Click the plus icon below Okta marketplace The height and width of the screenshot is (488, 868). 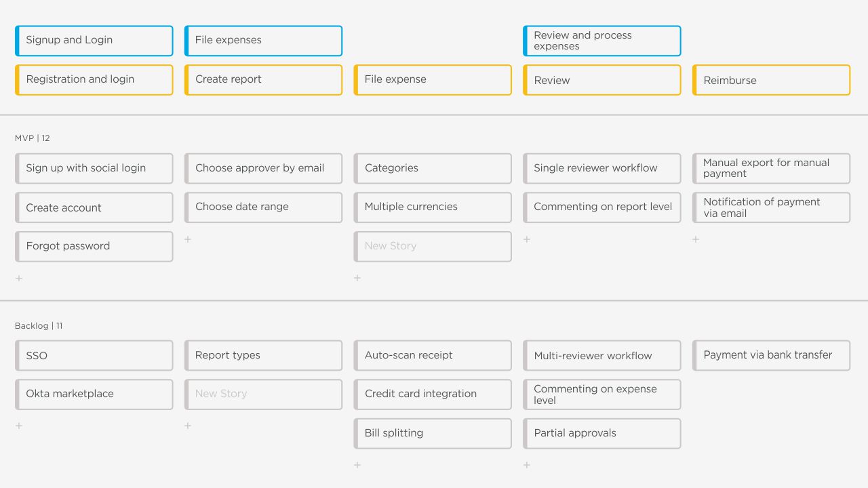click(19, 426)
